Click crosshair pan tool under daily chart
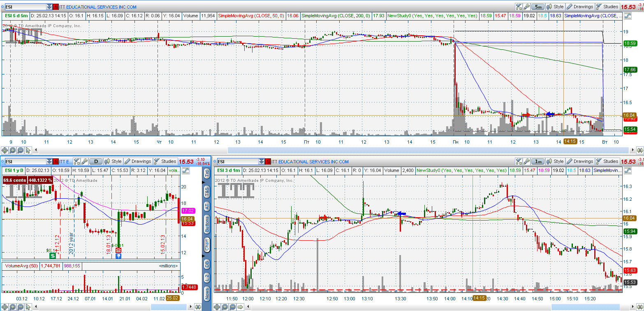The width and height of the screenshot is (644, 311). pos(5,306)
